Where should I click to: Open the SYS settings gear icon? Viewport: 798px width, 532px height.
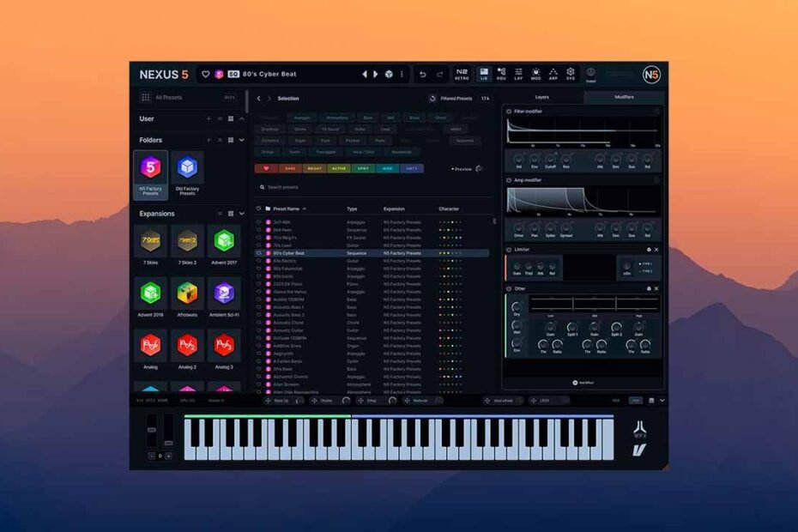[x=571, y=75]
